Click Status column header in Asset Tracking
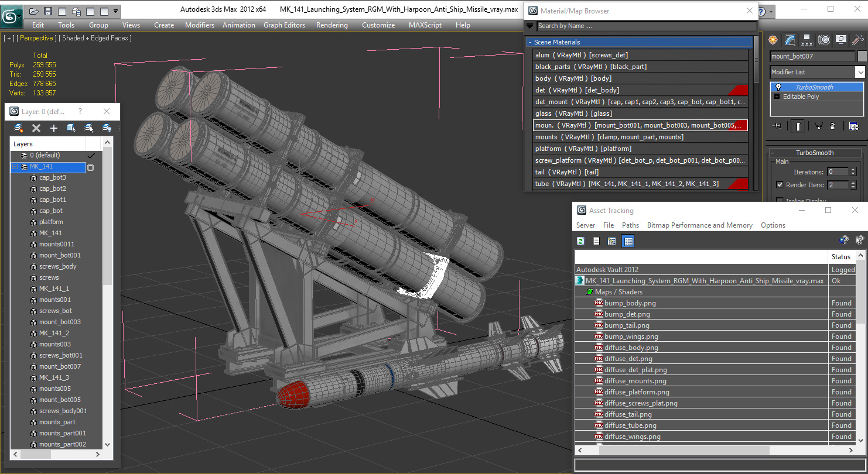Image resolution: width=868 pixels, height=474 pixels. point(842,257)
